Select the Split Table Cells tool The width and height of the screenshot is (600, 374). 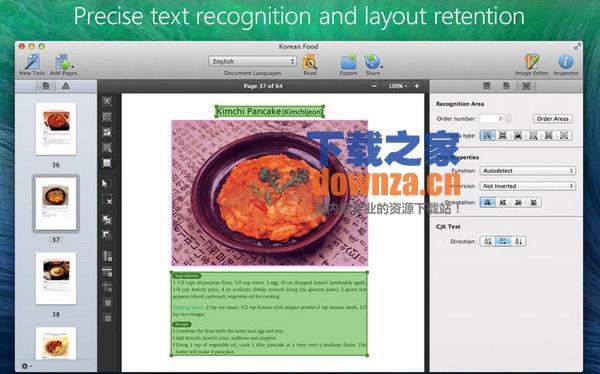click(108, 318)
